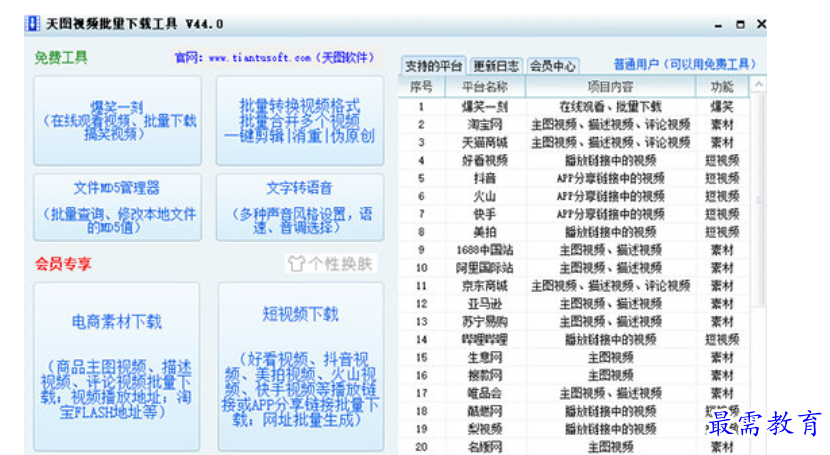Open the 文字转语音 text-to-speech tool
The width and height of the screenshot is (830, 455).
pyautogui.click(x=300, y=207)
